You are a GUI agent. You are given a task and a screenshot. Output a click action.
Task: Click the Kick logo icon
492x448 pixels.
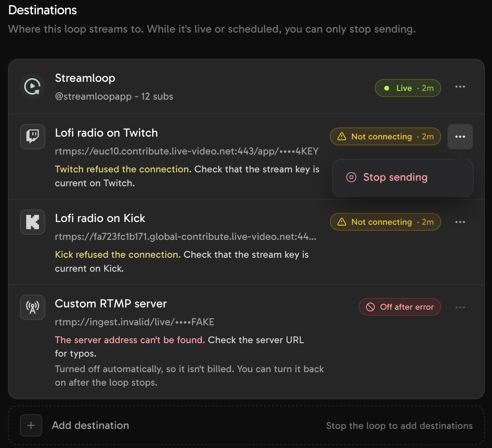(x=33, y=222)
